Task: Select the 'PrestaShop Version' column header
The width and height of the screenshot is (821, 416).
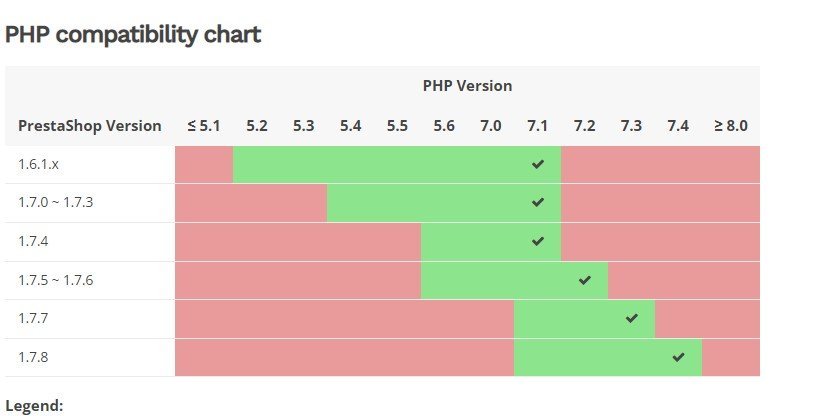Action: coord(90,126)
